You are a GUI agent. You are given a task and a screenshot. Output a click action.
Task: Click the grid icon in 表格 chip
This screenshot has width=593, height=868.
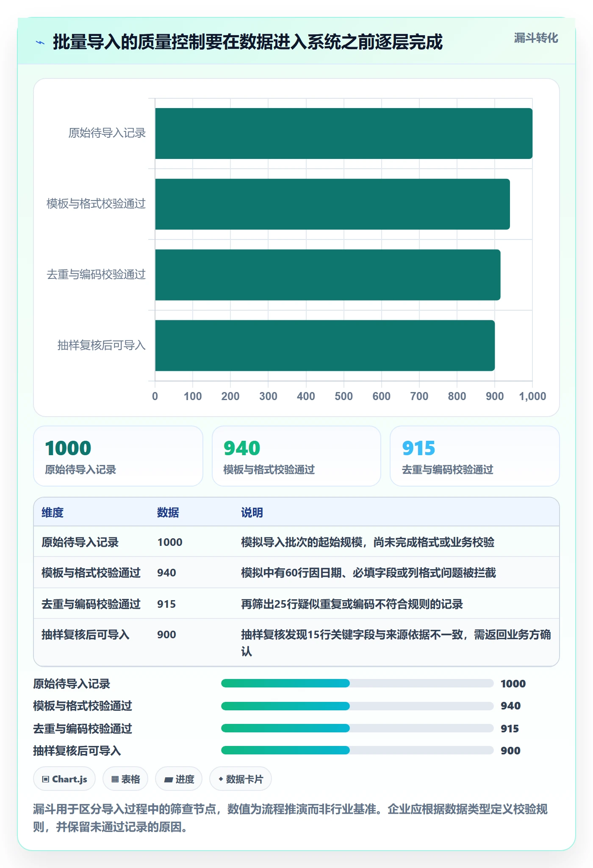115,779
